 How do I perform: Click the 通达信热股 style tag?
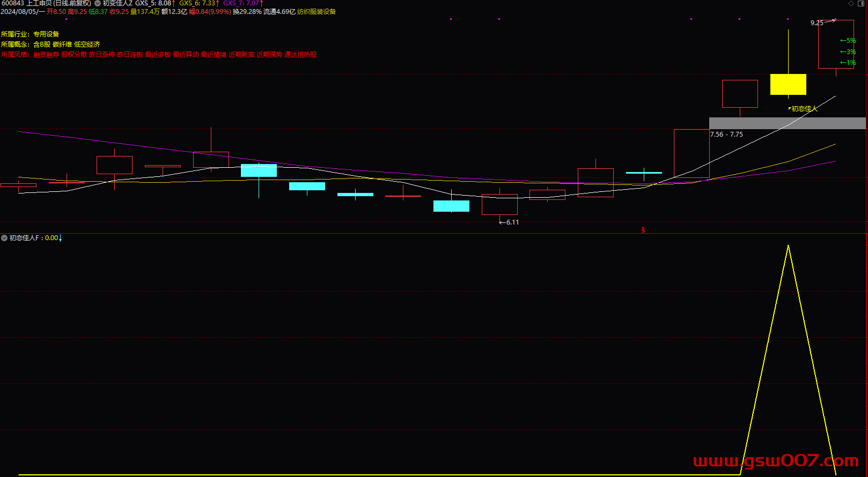tap(300, 55)
